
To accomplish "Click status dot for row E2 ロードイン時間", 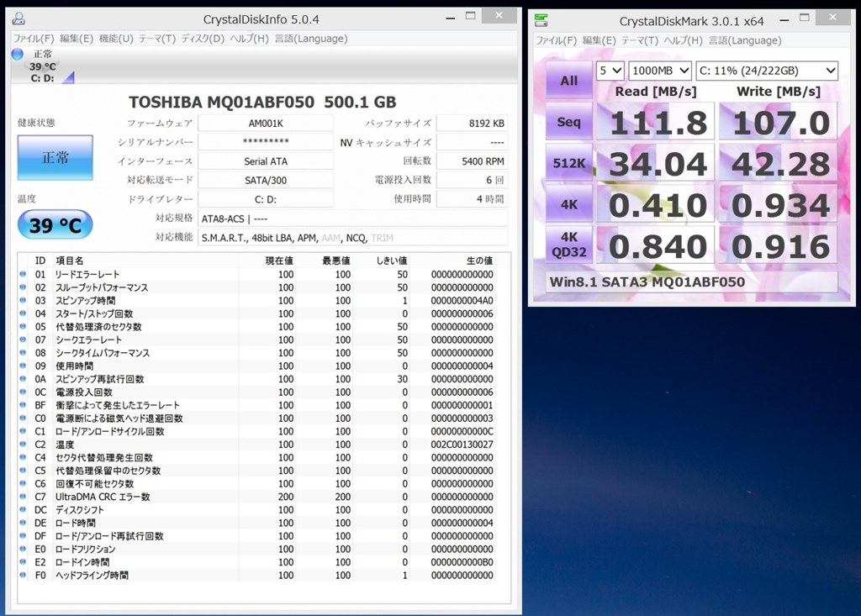I will click(x=23, y=561).
